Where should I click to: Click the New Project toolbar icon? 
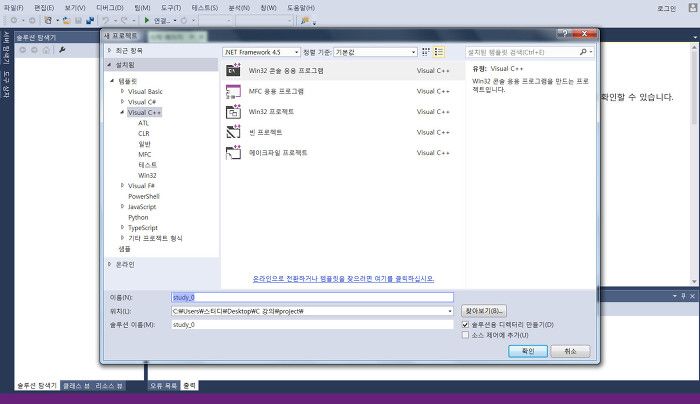pos(48,20)
